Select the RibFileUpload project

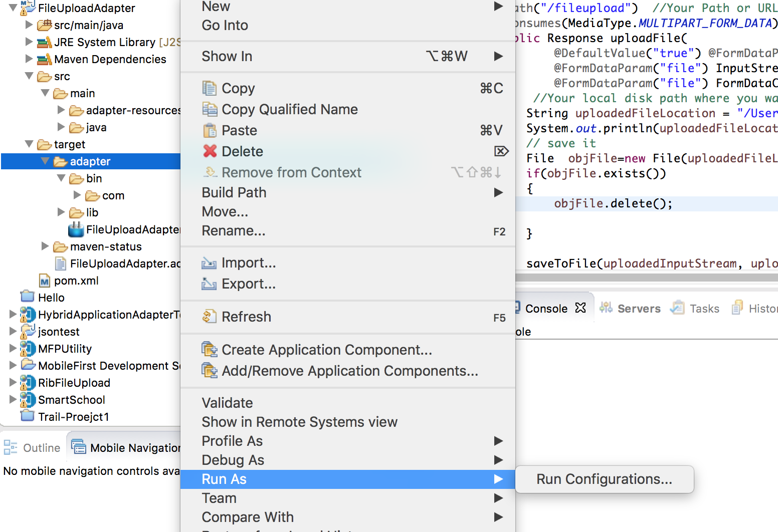tap(74, 383)
